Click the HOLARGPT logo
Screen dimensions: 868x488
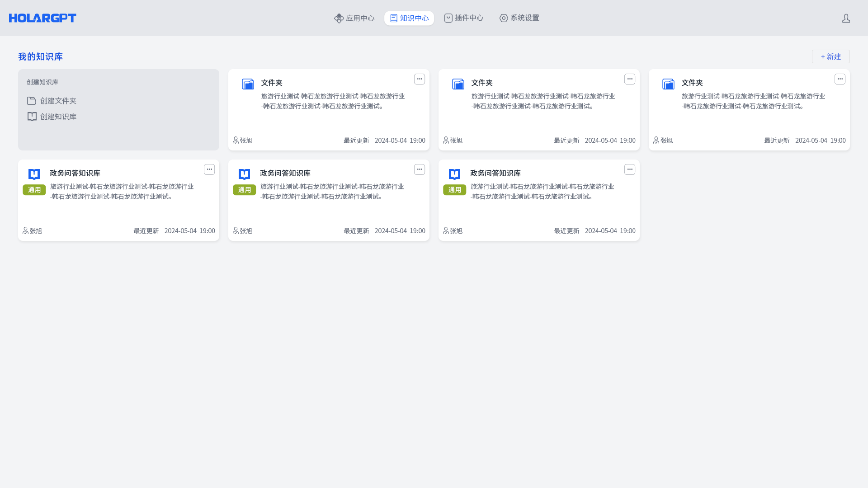point(42,18)
